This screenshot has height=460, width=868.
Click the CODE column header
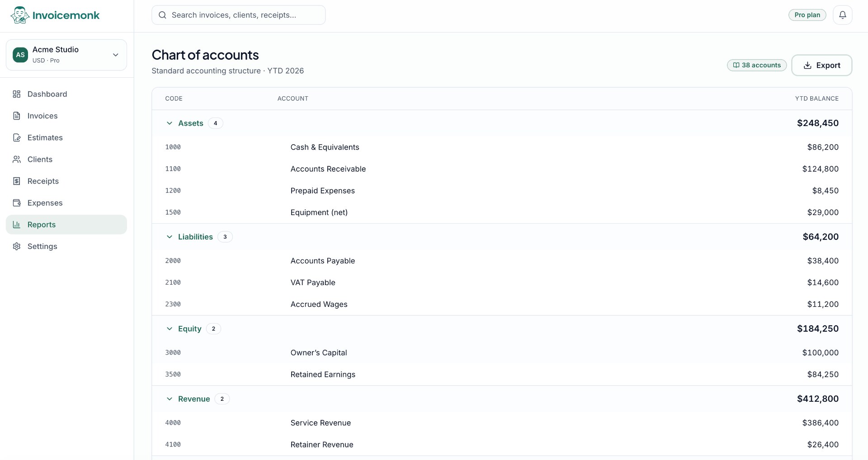[x=174, y=99]
